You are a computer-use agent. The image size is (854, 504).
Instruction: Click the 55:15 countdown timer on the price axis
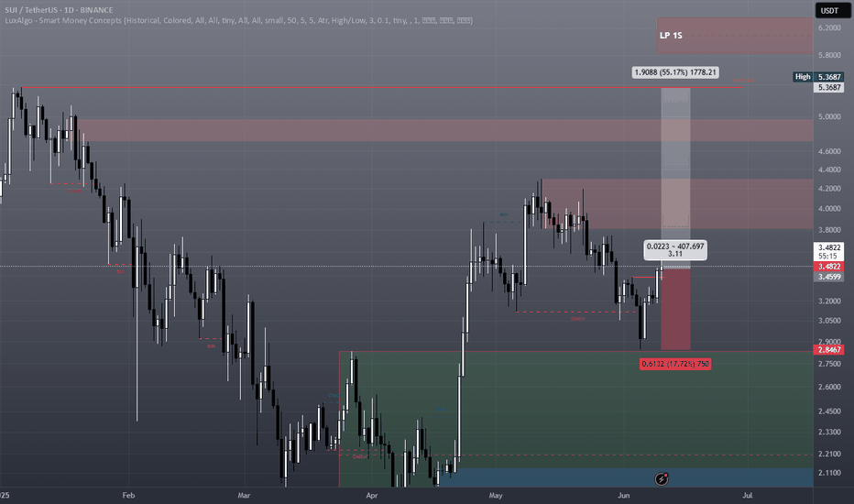click(x=827, y=256)
